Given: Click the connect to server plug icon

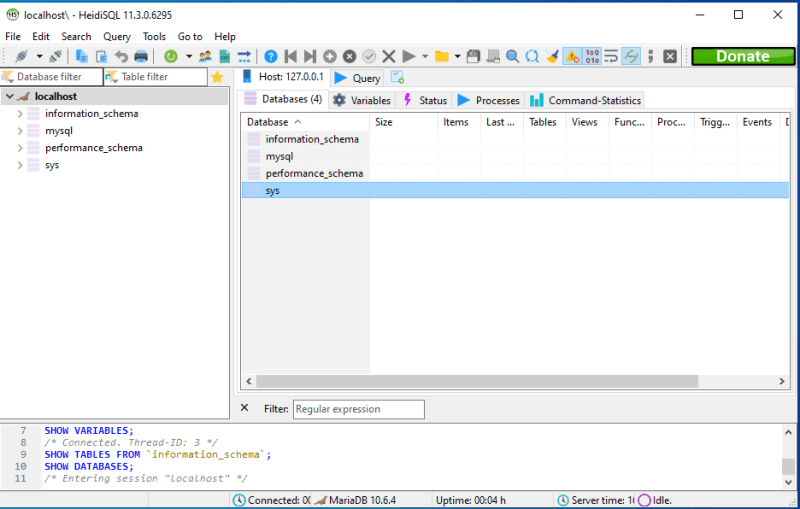Looking at the screenshot, I should (x=21, y=56).
